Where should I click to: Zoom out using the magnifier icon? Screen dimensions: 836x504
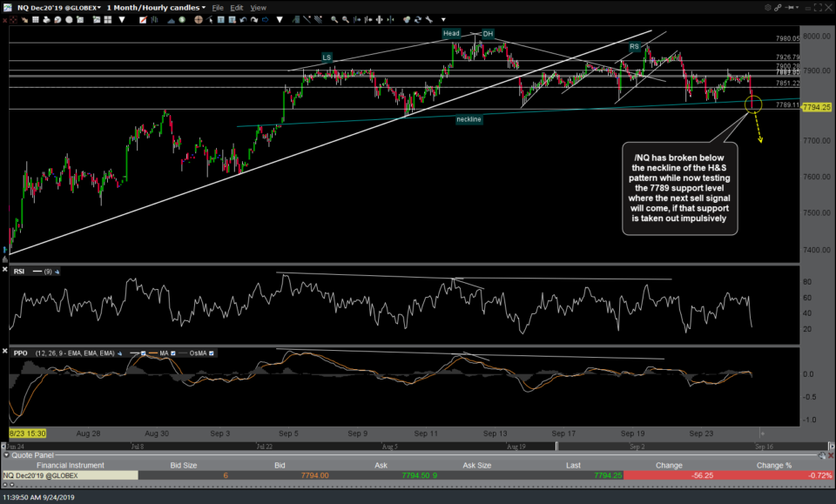345,20
